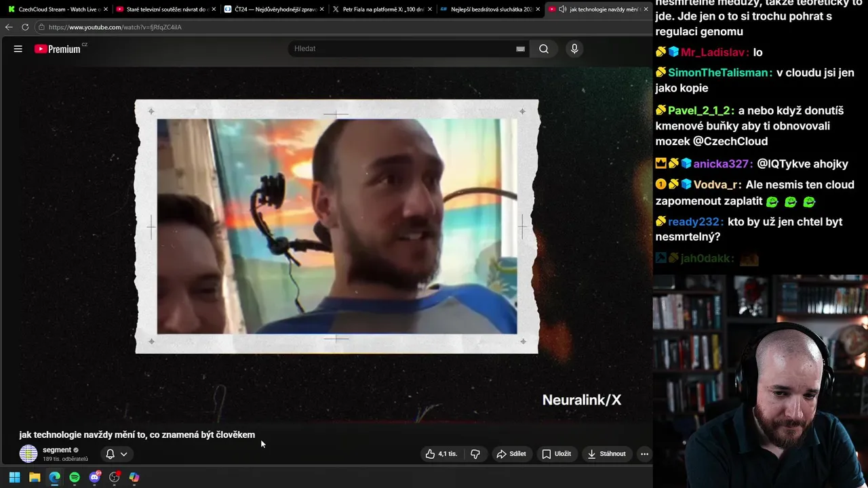This screenshot has width=868, height=488.
Task: Open the YouTube hamburger guide menu
Action: point(18,49)
